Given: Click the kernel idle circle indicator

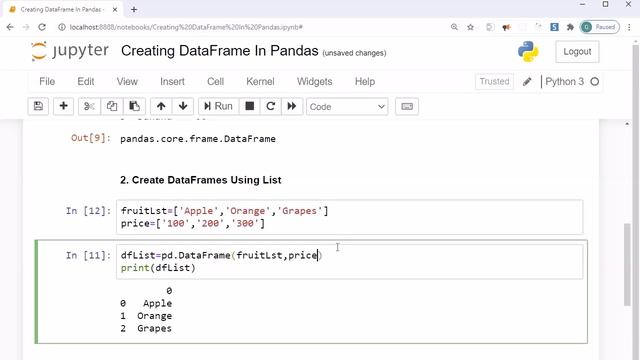Looking at the screenshot, I should tap(595, 82).
